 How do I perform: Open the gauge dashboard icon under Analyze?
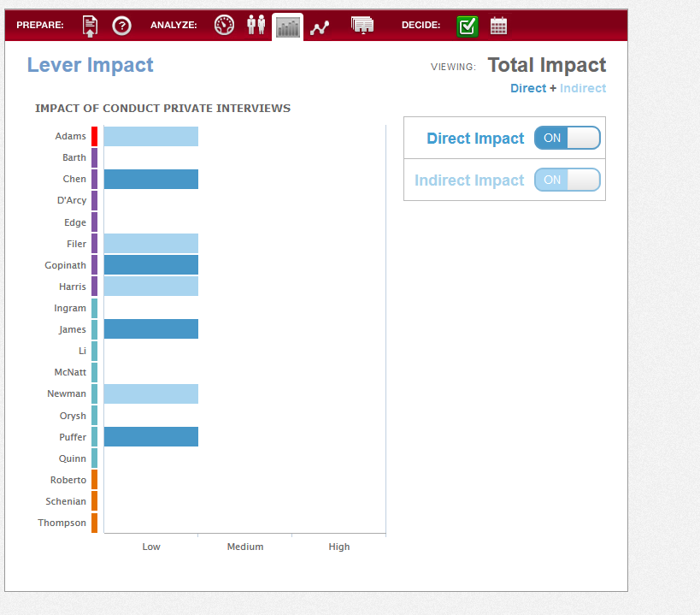pyautogui.click(x=224, y=25)
